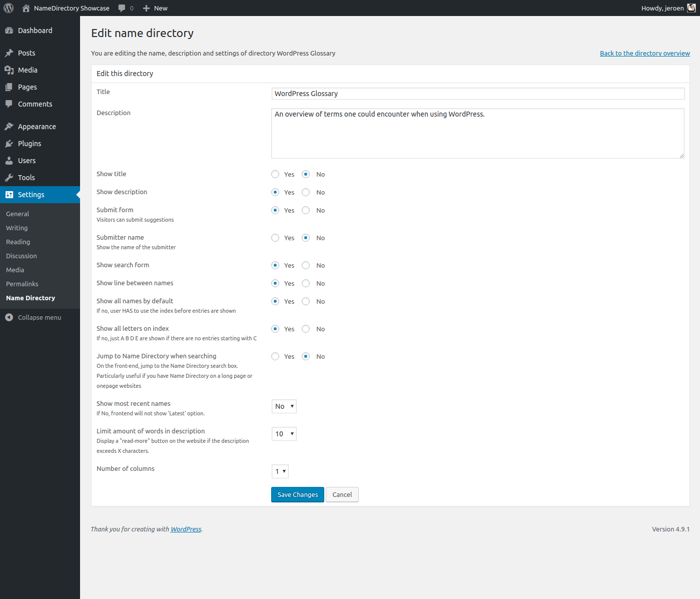This screenshot has width=700, height=599.
Task: Click the Tools wrench icon
Action: (9, 178)
